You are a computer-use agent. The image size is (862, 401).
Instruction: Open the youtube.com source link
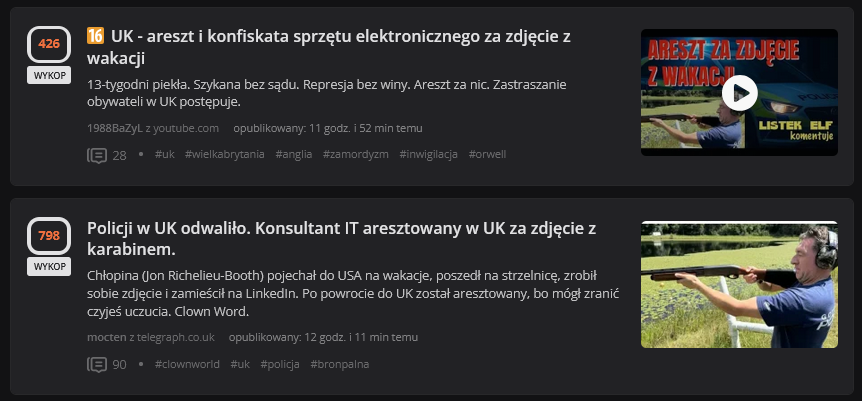tap(187, 128)
